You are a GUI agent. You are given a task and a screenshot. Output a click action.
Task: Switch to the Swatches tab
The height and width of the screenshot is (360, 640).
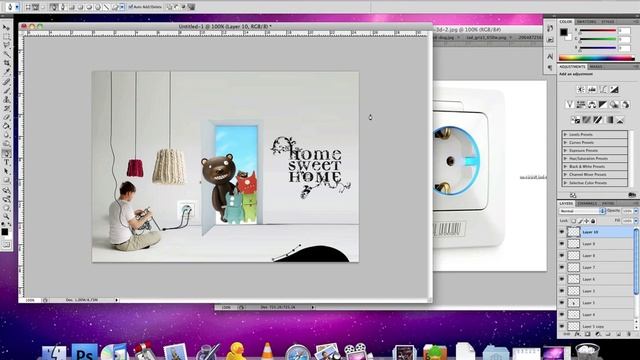(x=586, y=21)
